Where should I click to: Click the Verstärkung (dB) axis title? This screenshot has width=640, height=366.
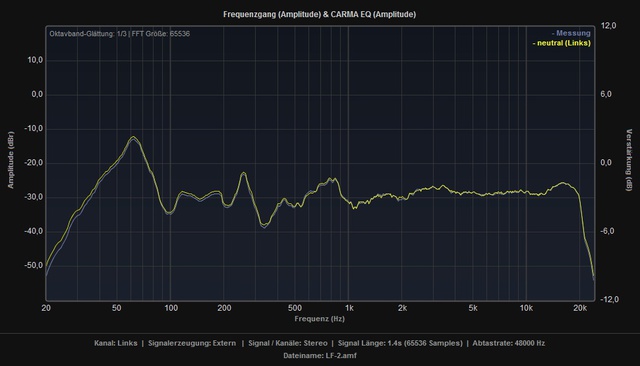pos(629,160)
